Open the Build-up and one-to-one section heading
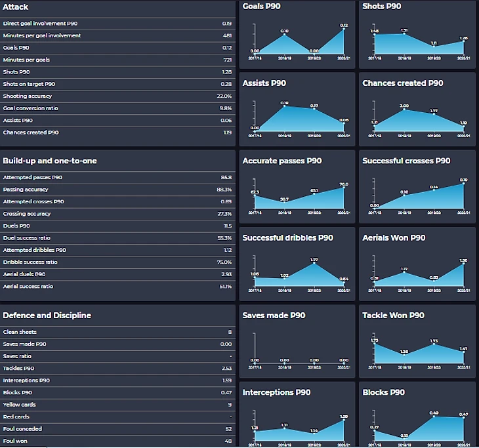 (x=50, y=161)
